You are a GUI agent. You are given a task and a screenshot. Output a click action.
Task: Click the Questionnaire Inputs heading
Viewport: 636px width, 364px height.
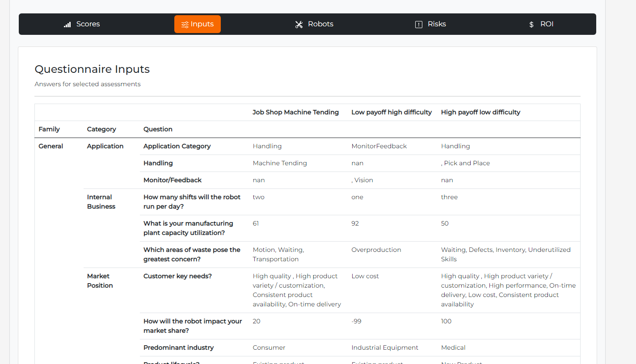92,69
